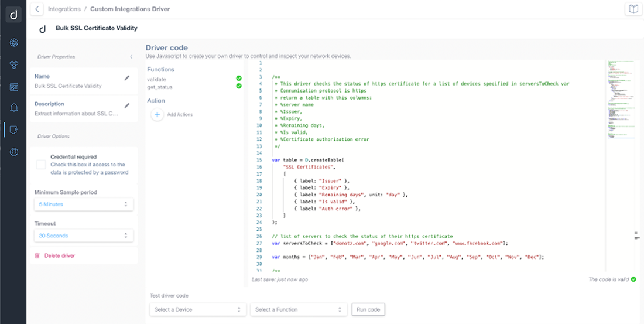The height and width of the screenshot is (324, 644).
Task: Select the get_status function
Action: (x=160, y=87)
